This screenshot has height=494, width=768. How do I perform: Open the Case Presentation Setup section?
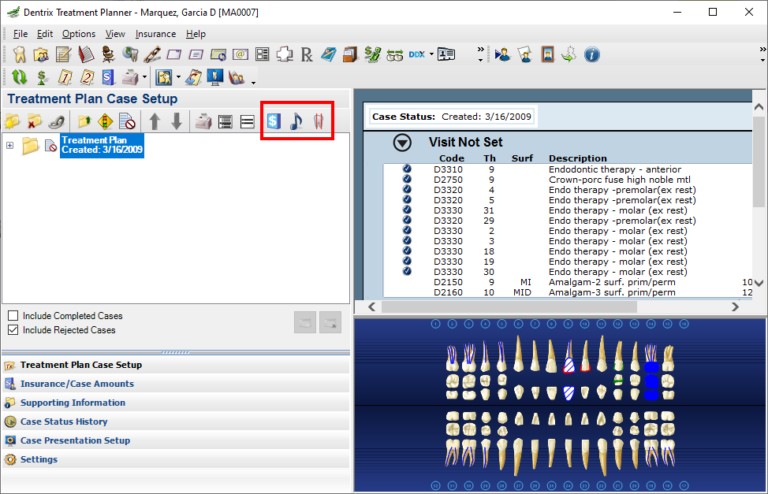click(x=75, y=441)
